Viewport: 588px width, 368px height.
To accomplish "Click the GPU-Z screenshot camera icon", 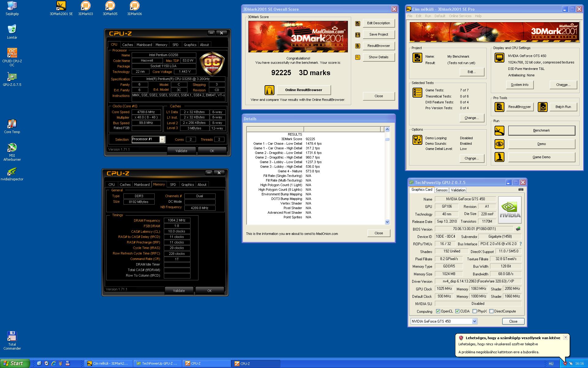I will [521, 190].
